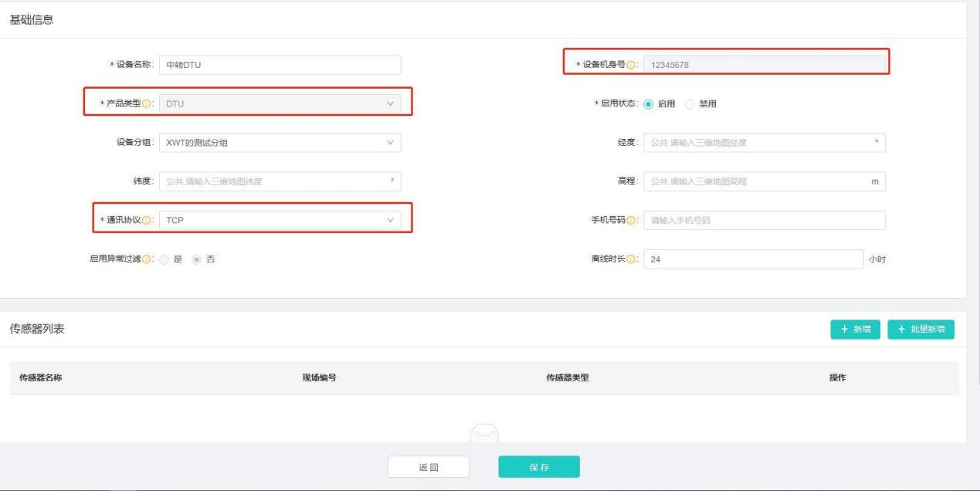Click the 批量新增 button
The height and width of the screenshot is (491, 980).
tap(921, 330)
